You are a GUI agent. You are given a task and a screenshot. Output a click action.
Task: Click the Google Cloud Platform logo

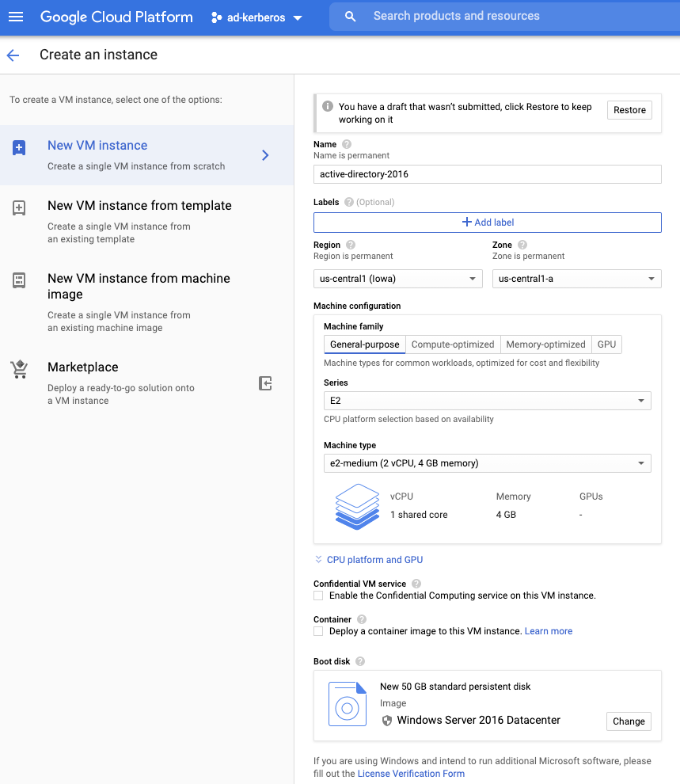116,17
